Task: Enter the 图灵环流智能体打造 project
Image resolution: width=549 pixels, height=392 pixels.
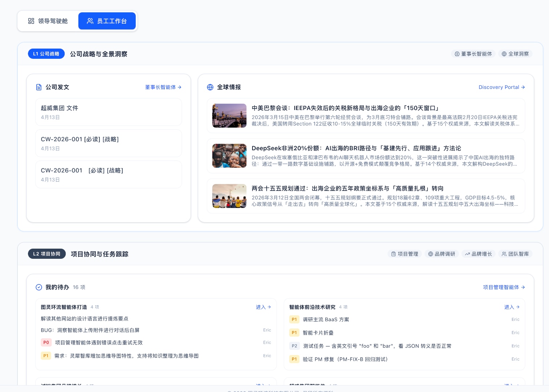Action: [263, 307]
